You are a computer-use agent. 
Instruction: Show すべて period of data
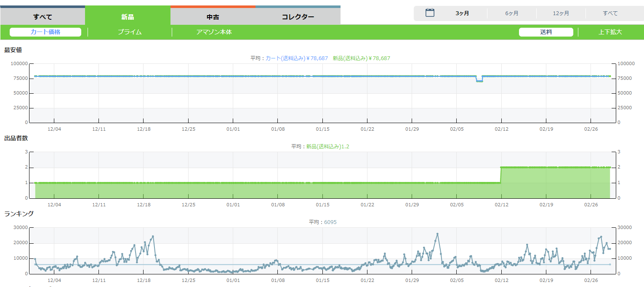(x=610, y=13)
